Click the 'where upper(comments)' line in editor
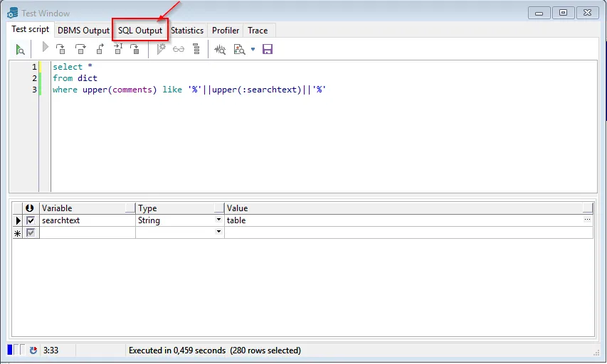 pyautogui.click(x=189, y=90)
